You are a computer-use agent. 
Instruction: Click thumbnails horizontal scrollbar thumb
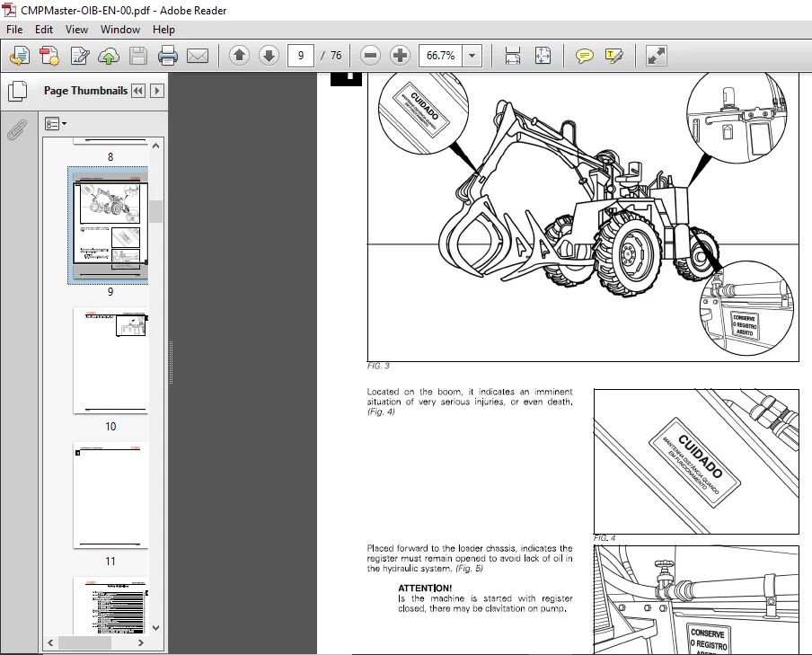(x=84, y=642)
